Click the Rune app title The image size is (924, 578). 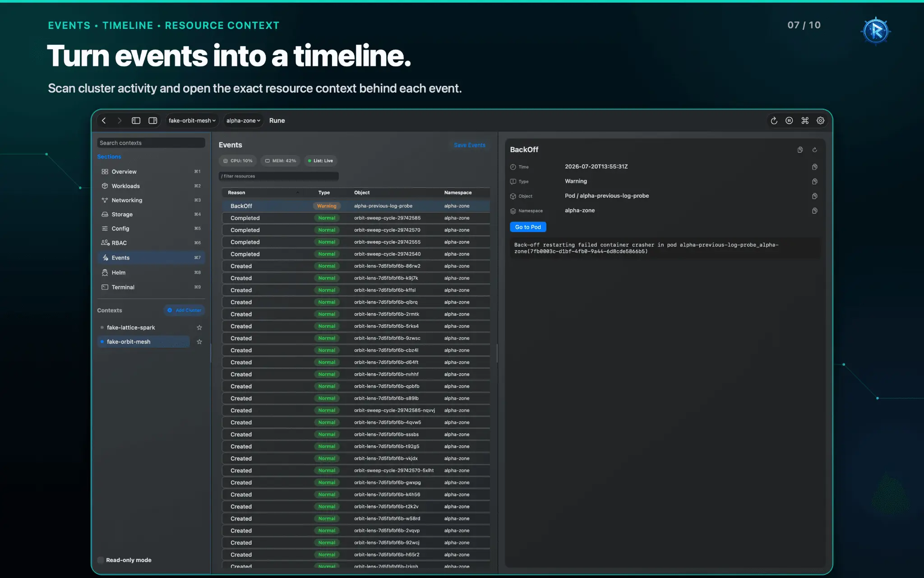click(x=277, y=121)
